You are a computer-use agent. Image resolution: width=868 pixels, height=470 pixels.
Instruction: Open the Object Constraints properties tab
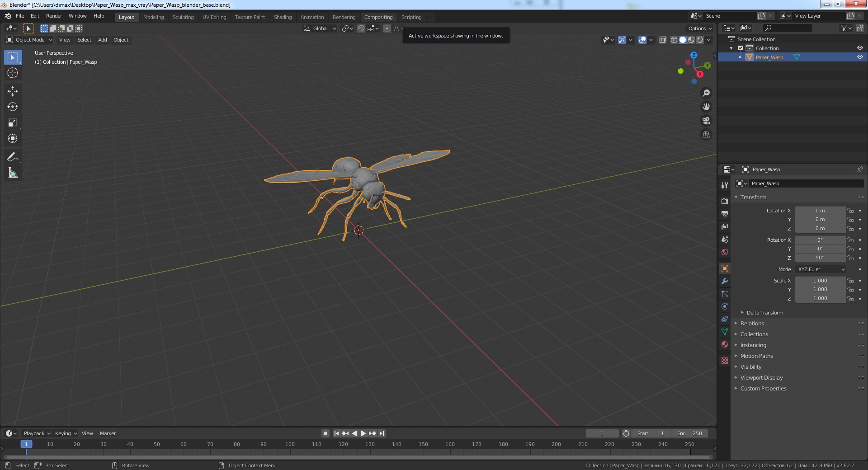click(725, 319)
